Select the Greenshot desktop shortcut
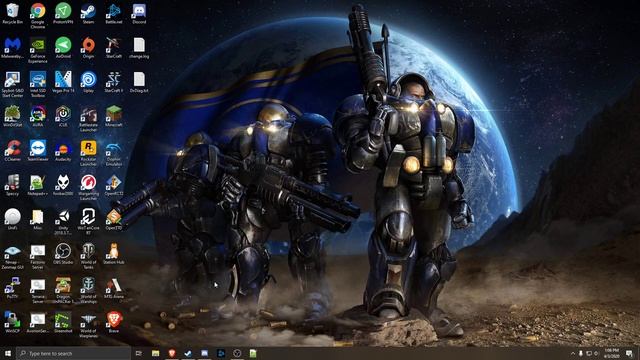Image resolution: width=640 pixels, height=360 pixels. coord(63,322)
